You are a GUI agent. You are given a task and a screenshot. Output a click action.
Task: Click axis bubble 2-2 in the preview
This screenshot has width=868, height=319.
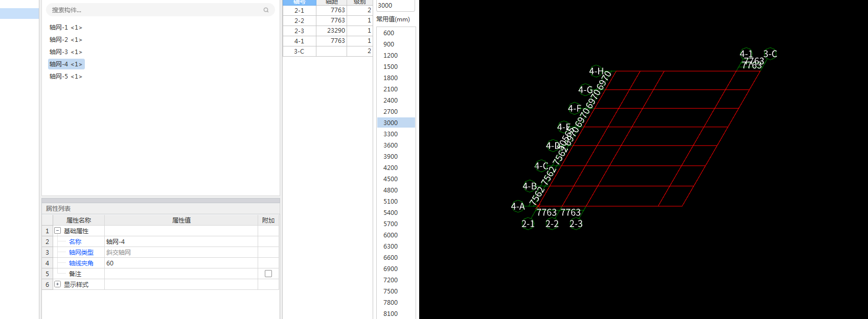coord(552,224)
